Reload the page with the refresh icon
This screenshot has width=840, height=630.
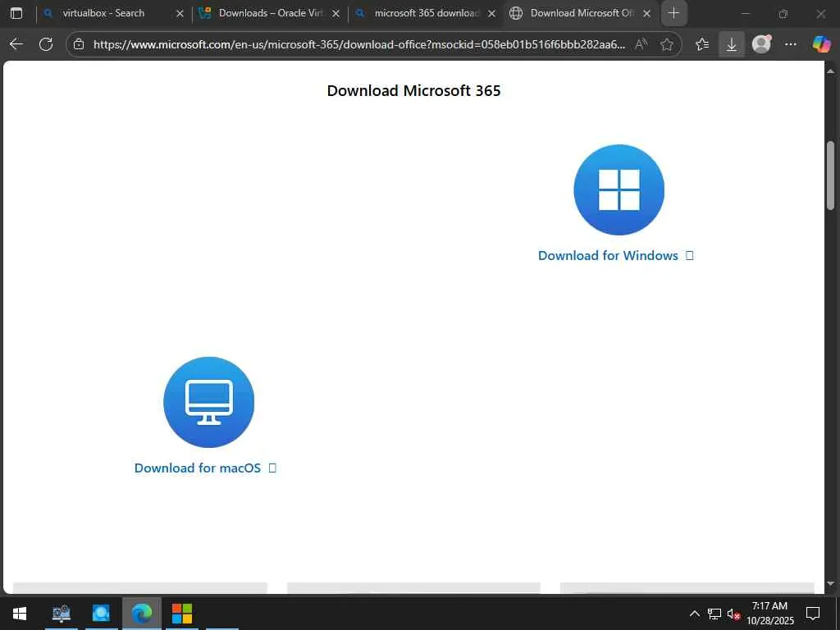[46, 44]
